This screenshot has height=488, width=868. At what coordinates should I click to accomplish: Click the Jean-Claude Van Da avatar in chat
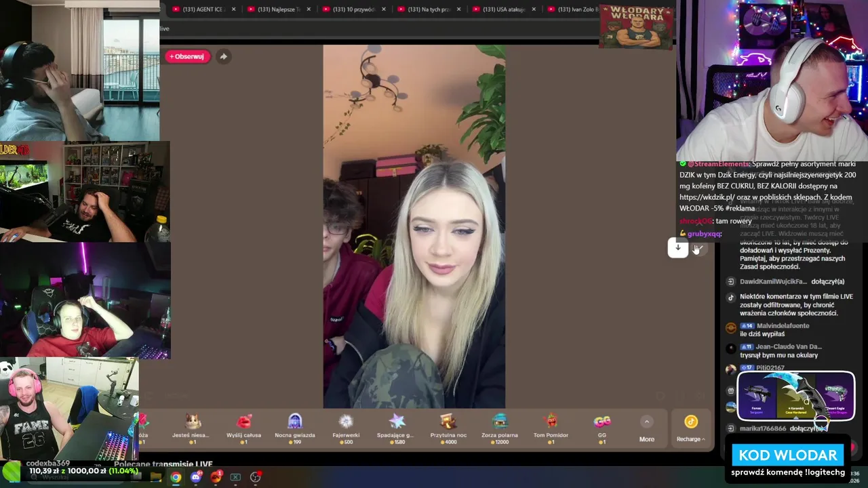730,349
